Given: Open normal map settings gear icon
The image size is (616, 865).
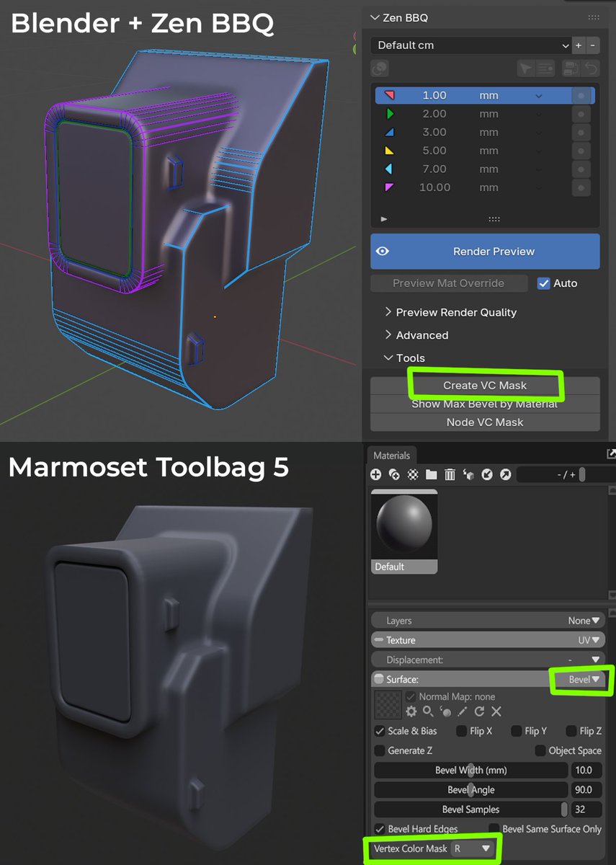Looking at the screenshot, I should (x=411, y=711).
